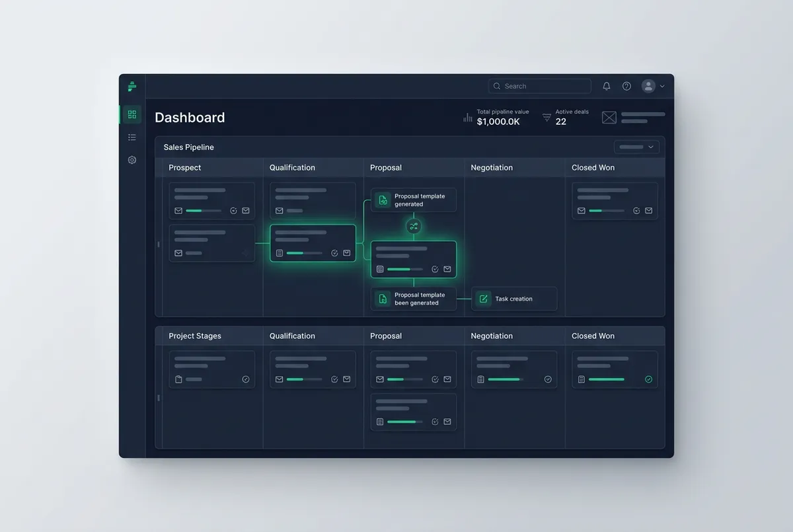Click progress bar on Project Stages Closed Won card
This screenshot has width=793, height=532.
(607, 379)
